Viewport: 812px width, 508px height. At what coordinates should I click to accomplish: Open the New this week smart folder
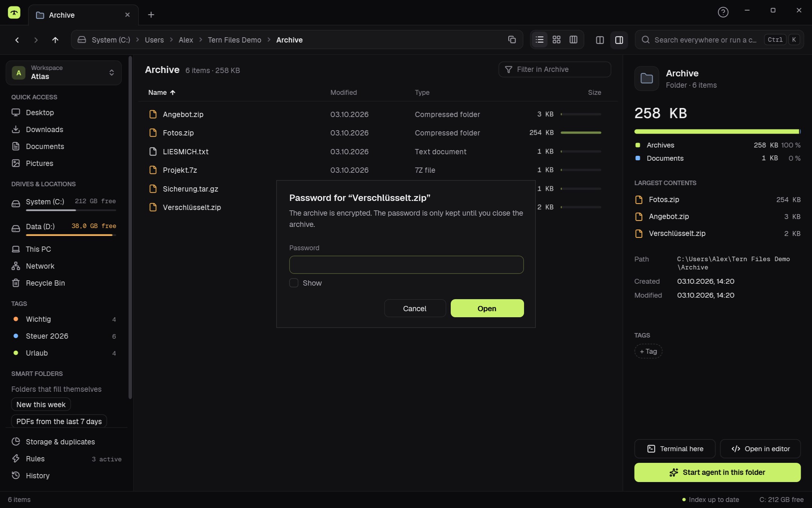click(x=41, y=405)
